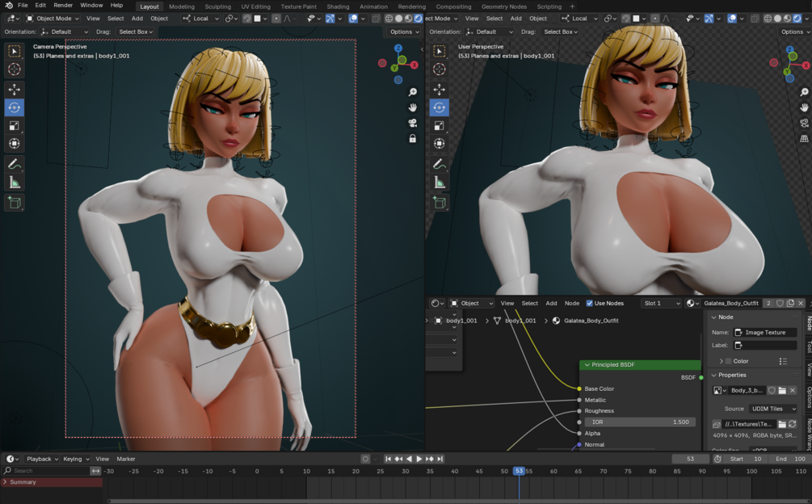Toggle show gizmo in left viewport header
812x504 pixels.
click(330, 19)
